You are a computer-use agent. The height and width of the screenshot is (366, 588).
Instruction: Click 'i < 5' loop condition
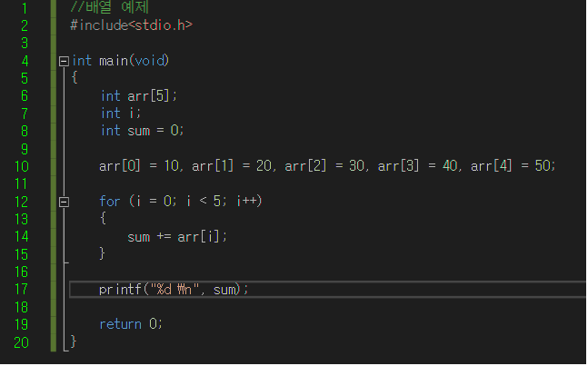point(204,202)
